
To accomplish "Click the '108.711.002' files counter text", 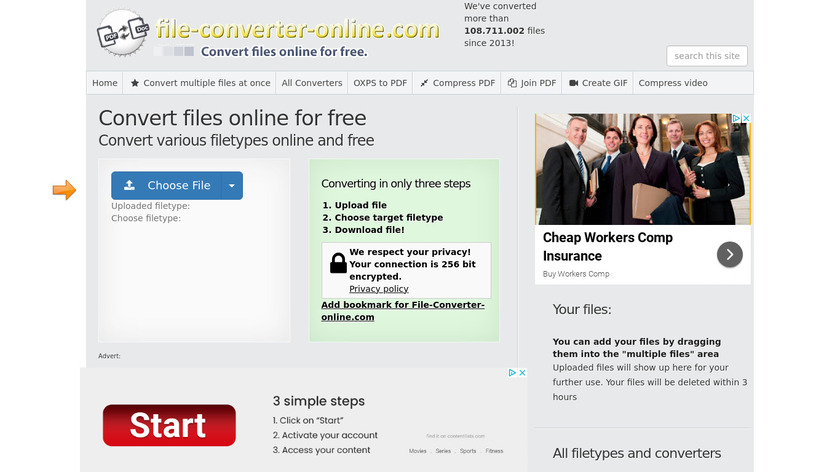I will 494,31.
